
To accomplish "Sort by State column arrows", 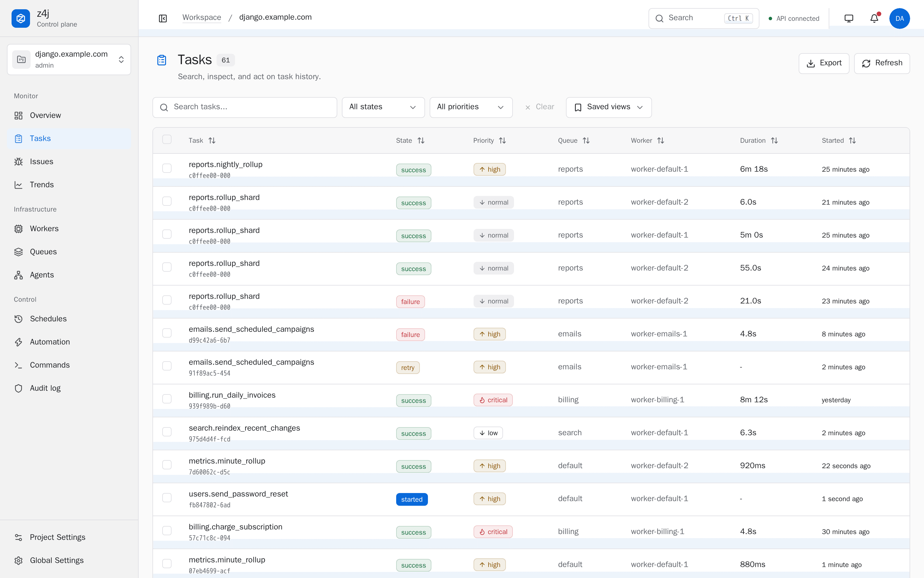I will 421,141.
